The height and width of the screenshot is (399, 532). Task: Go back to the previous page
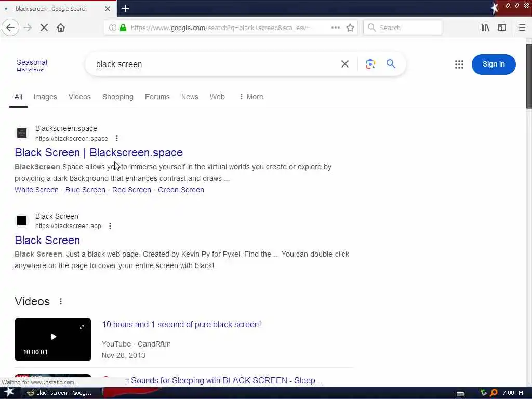coord(10,28)
